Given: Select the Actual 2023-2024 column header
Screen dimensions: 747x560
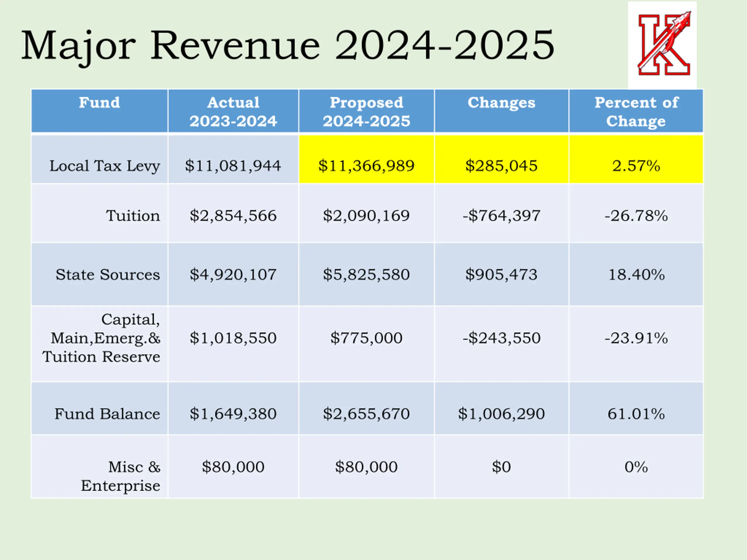Looking at the screenshot, I should pyautogui.click(x=233, y=111).
